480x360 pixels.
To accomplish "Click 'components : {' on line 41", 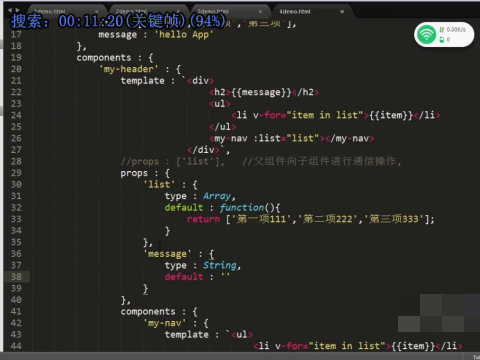I will pyautogui.click(x=159, y=311).
